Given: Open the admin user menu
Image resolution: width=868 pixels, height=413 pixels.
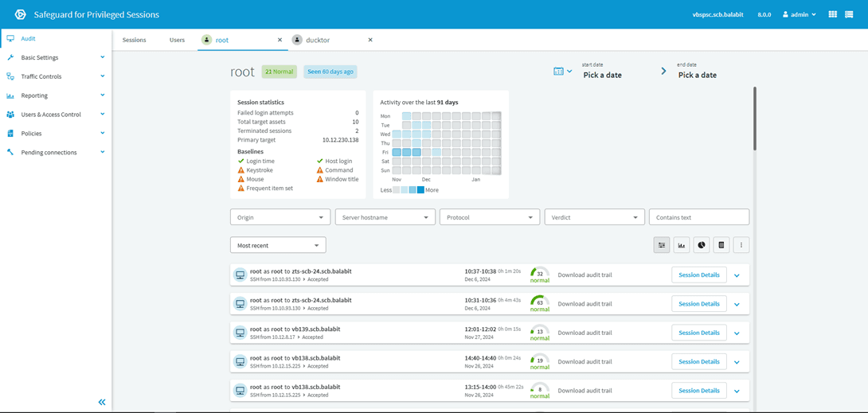Looking at the screenshot, I should (x=800, y=15).
